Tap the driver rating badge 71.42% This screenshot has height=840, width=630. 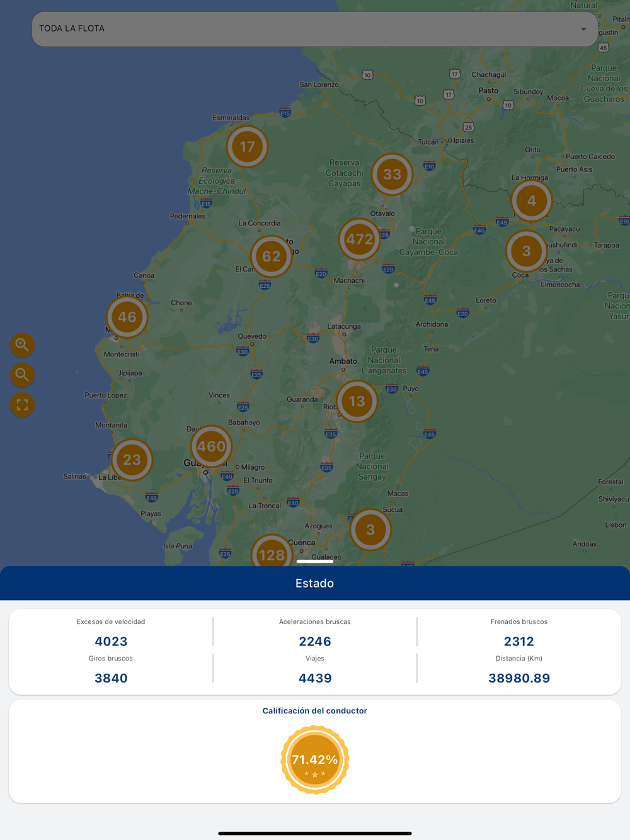coord(315,760)
